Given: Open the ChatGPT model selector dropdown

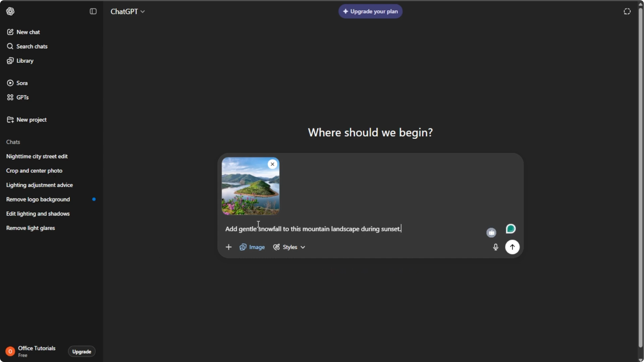Looking at the screenshot, I should (128, 12).
